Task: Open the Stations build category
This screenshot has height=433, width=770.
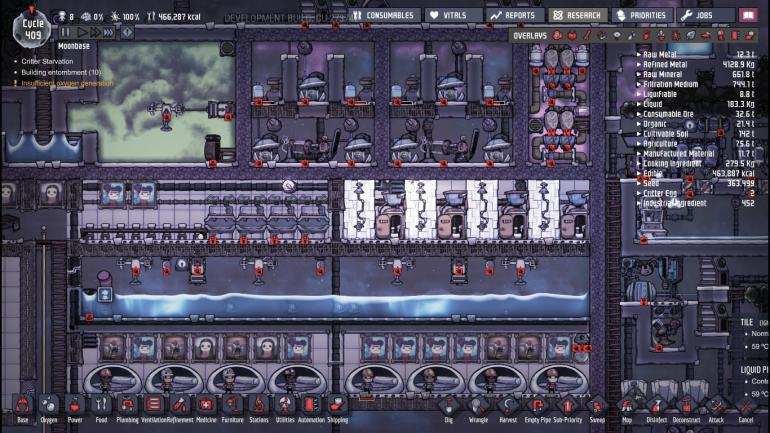Action: (x=259, y=408)
